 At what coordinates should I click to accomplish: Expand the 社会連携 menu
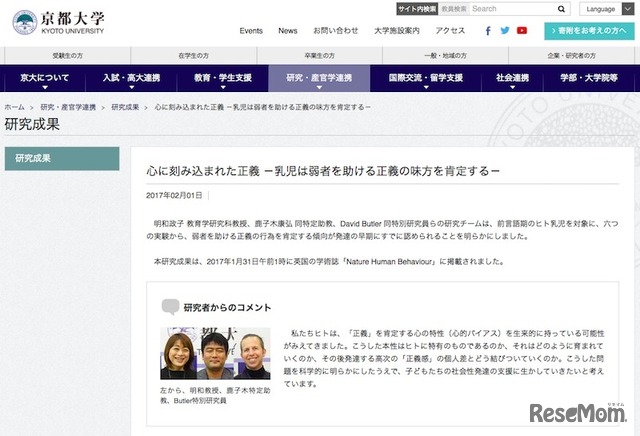click(512, 78)
